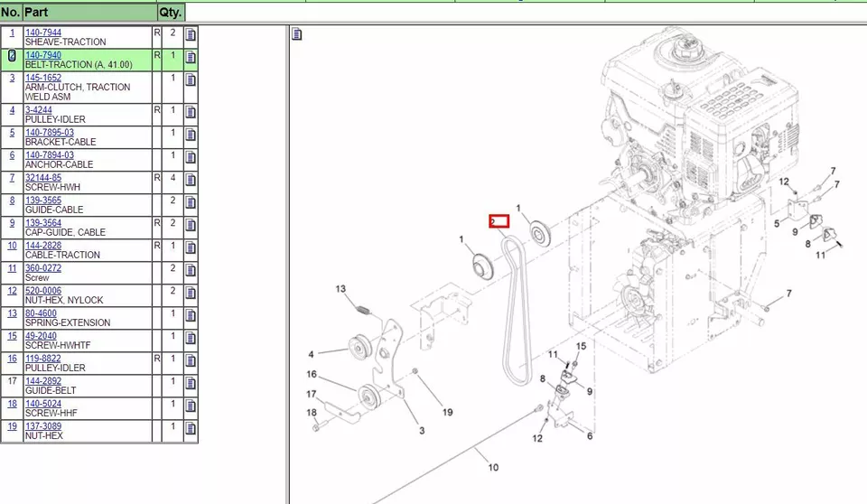This screenshot has width=867, height=504.
Task: Open the note icon for GUIDE-BELT row
Action: (191, 382)
